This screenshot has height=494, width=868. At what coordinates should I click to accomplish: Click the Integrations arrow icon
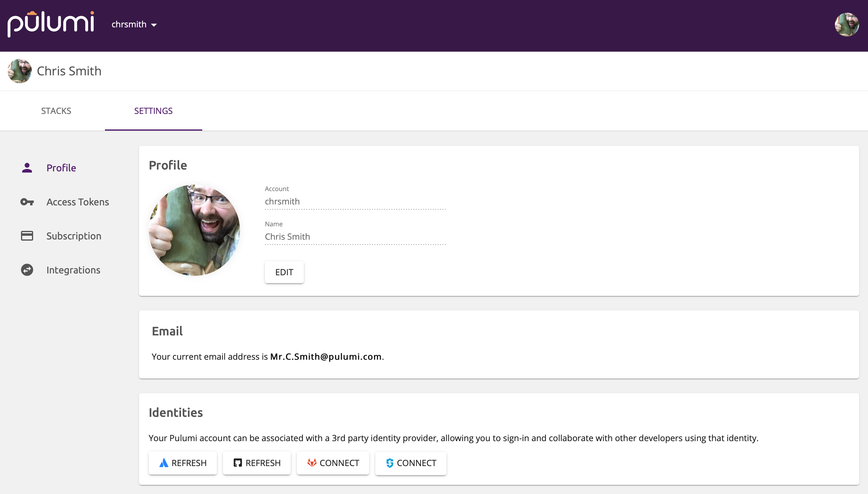(x=27, y=270)
